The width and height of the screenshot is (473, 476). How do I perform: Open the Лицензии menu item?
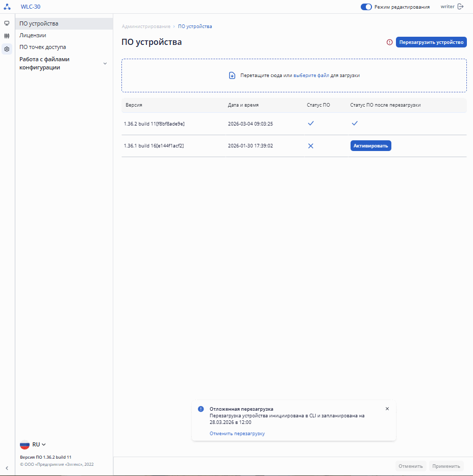pos(33,35)
